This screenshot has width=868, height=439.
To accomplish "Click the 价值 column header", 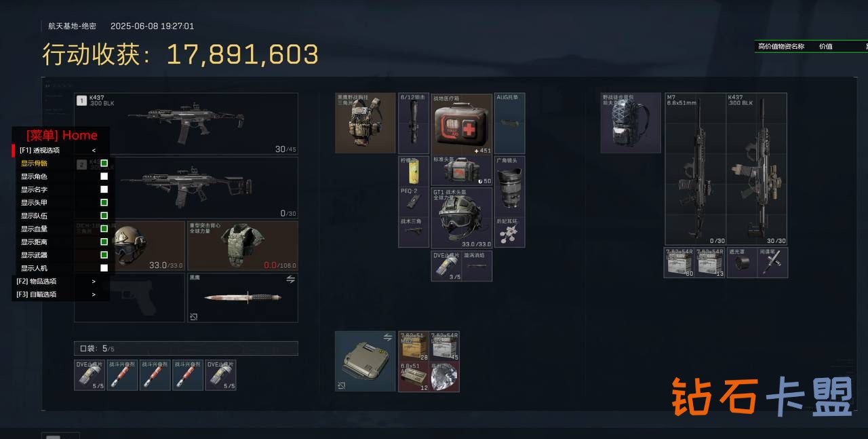I will (826, 47).
